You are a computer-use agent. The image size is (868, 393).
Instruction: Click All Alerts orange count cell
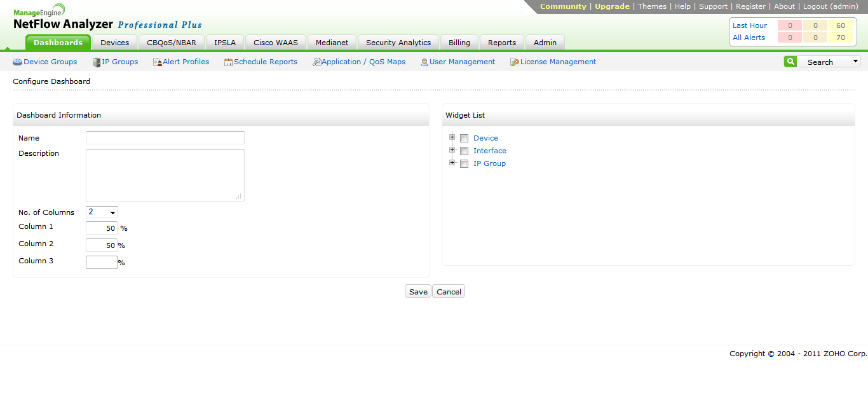[x=815, y=38]
